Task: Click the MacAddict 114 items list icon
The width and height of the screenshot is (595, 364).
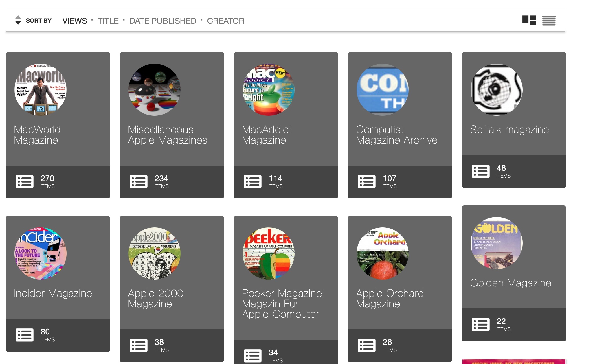Action: 253,182
